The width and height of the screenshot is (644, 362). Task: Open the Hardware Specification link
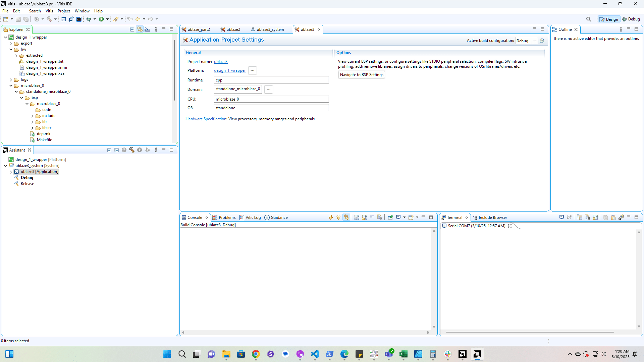(x=206, y=119)
